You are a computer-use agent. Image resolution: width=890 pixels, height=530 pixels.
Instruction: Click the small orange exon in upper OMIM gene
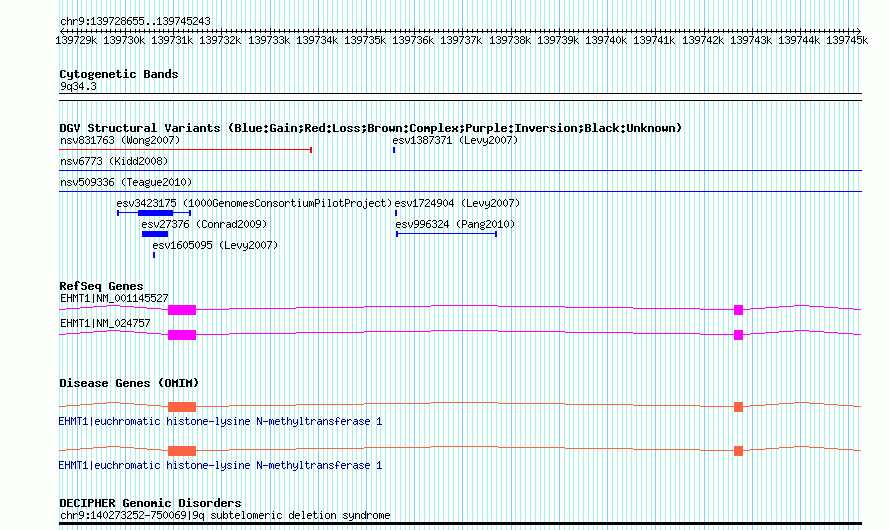738,407
